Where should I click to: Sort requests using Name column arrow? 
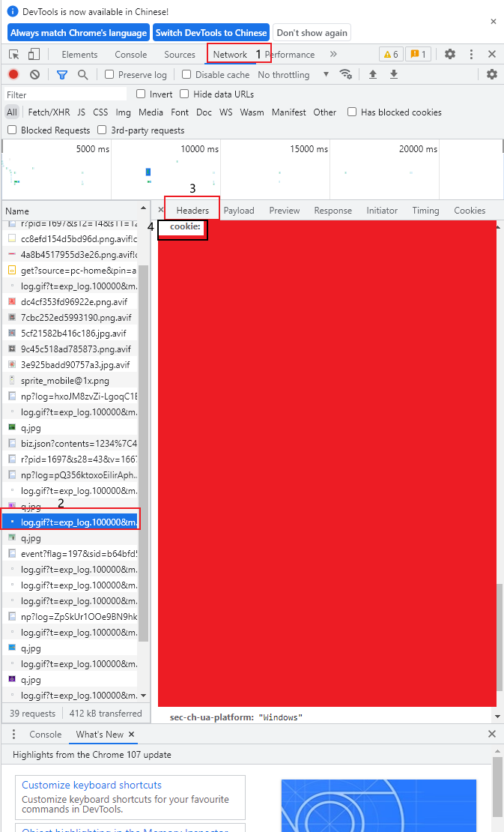click(x=143, y=208)
